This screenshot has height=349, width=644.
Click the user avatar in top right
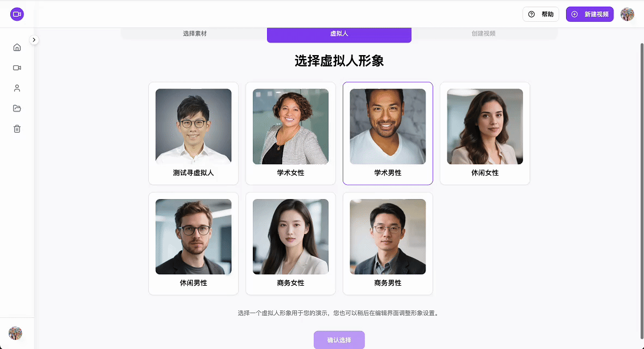click(627, 14)
